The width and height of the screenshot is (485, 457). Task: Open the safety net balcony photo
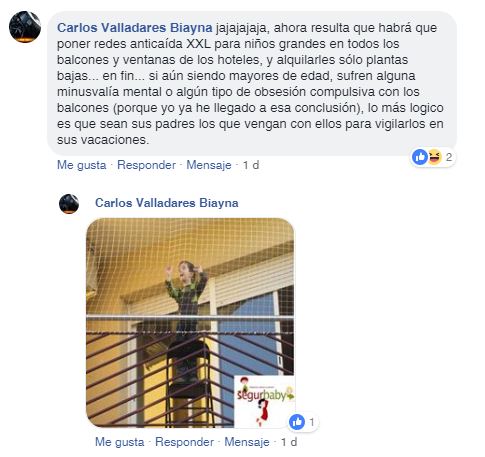coord(190,323)
